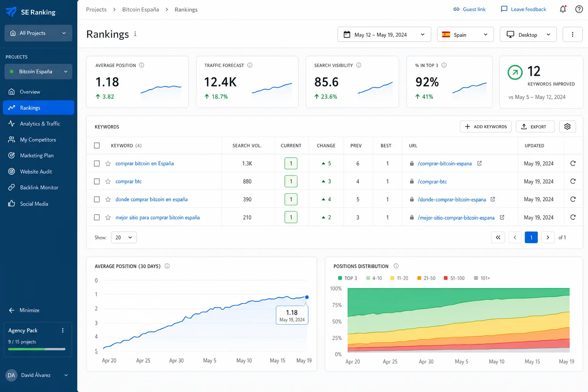Open the help question mark icon
This screenshot has width=588, height=392.
579,9
